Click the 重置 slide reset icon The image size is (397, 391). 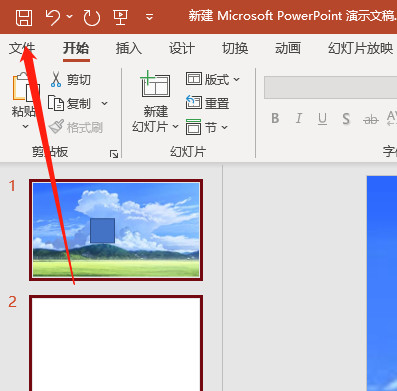pyautogui.click(x=194, y=103)
